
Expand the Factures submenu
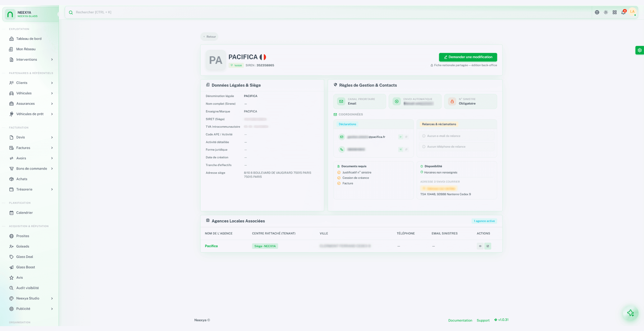(x=52, y=148)
